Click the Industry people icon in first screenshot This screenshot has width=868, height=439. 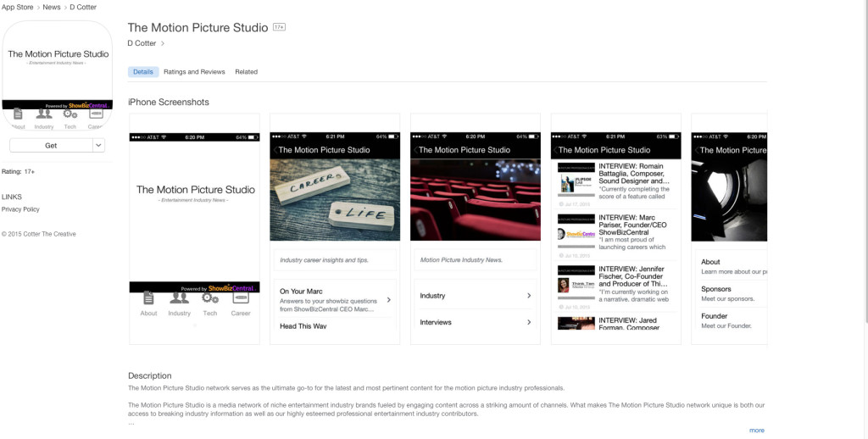[179, 298]
